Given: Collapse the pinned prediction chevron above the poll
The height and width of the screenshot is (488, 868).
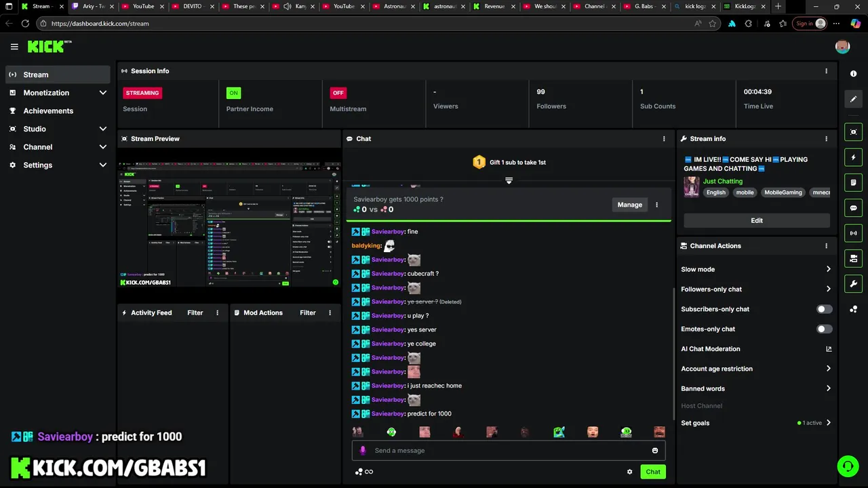Looking at the screenshot, I should [x=509, y=180].
